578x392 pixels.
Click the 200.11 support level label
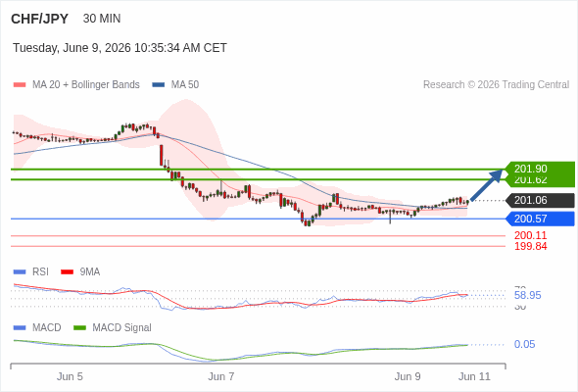click(x=530, y=235)
